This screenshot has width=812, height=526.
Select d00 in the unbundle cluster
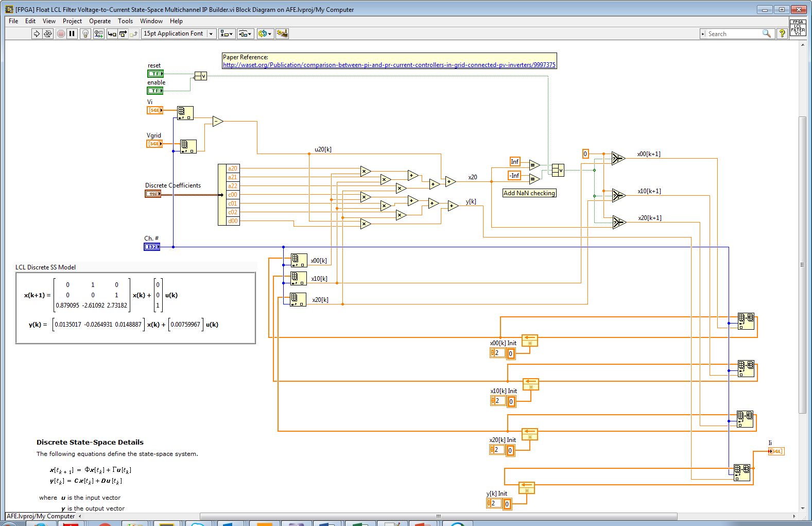click(233, 221)
